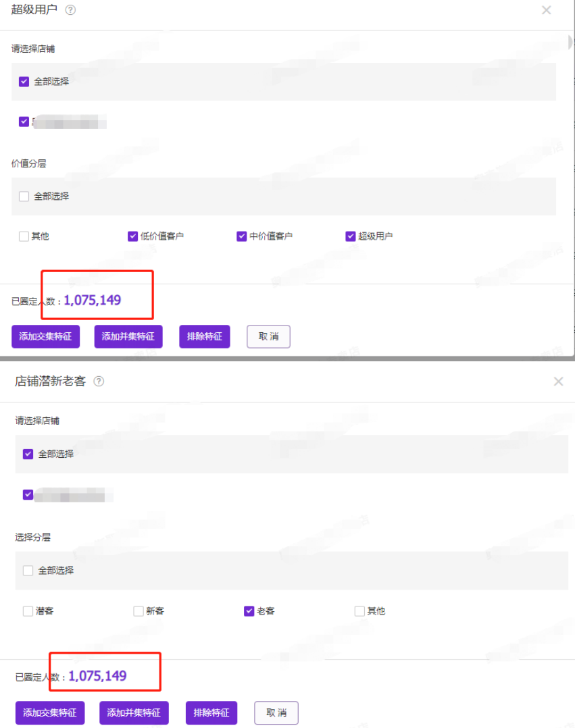Check 全部选择 under 选择分层
575x728 pixels.
28,570
